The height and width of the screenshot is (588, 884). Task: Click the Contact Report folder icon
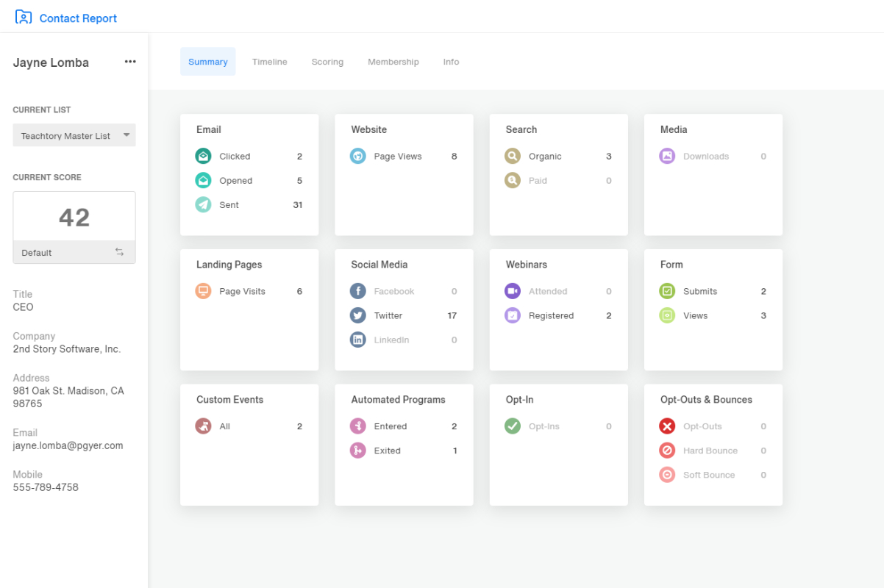pos(24,17)
